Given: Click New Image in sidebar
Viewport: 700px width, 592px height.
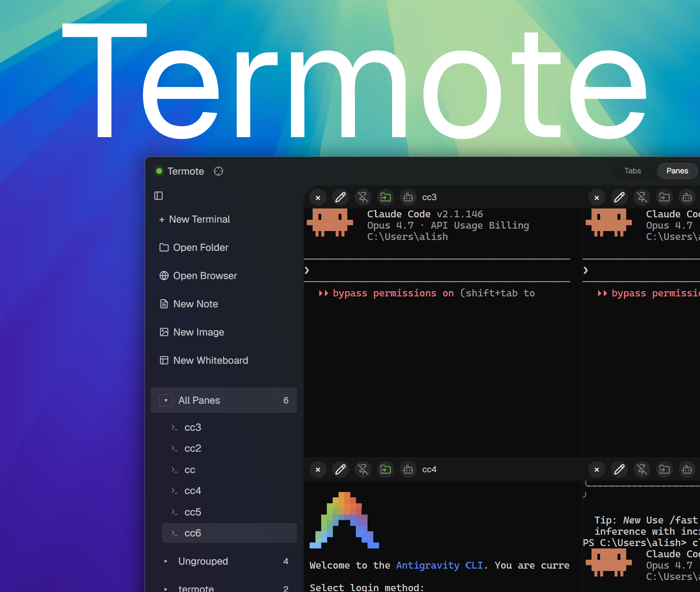Looking at the screenshot, I should click(x=192, y=332).
